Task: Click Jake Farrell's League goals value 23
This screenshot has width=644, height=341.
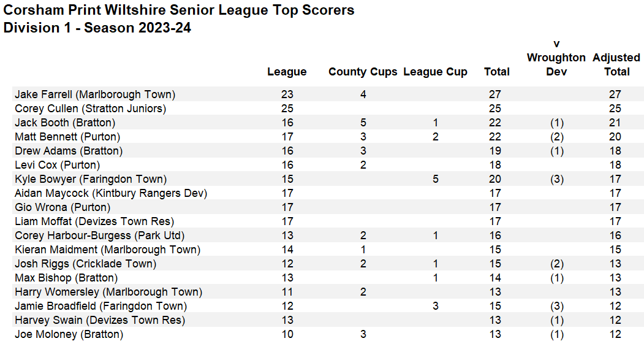Action: (x=287, y=94)
